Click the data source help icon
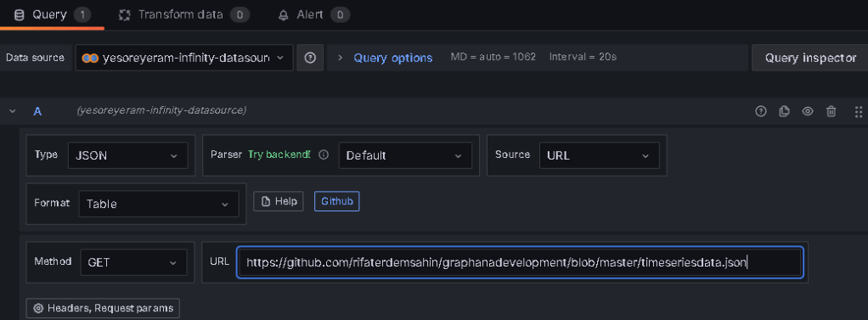The image size is (868, 320). pyautogui.click(x=310, y=58)
